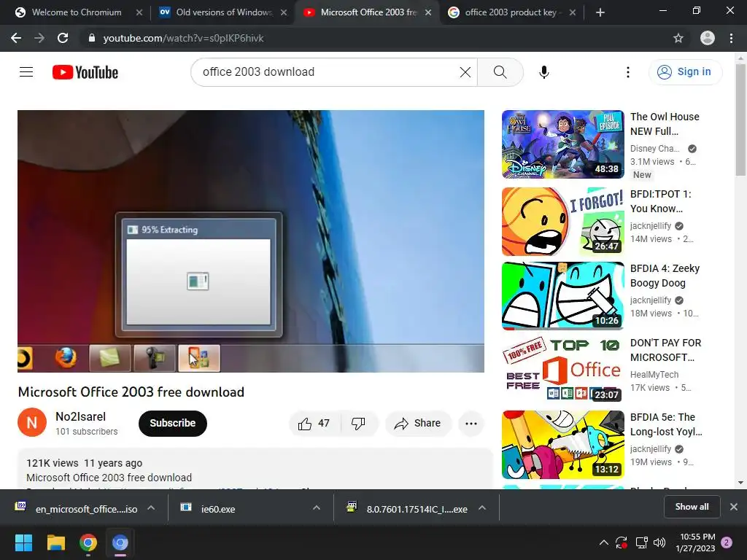Open the YouTube hamburger guide menu
The width and height of the screenshot is (747, 560).
coord(26,72)
